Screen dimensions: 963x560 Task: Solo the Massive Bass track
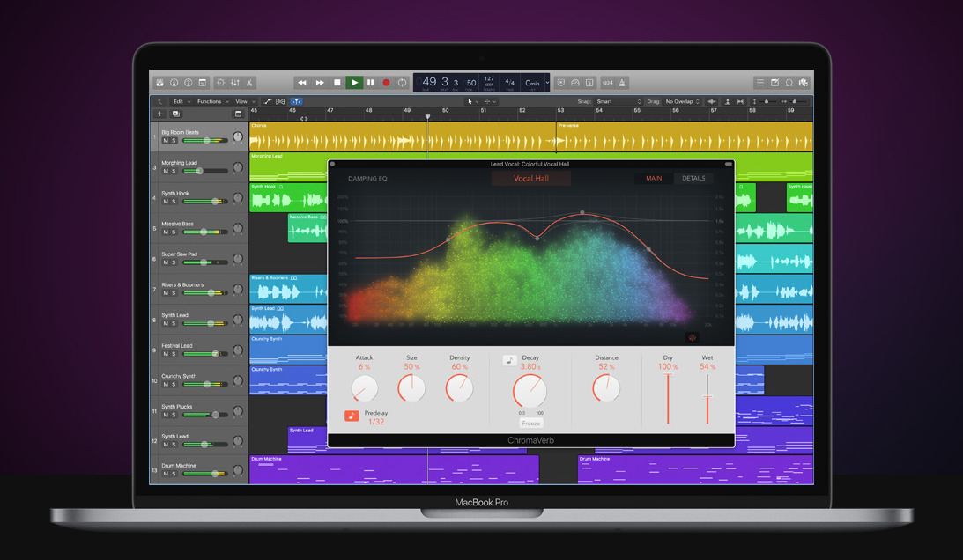tap(174, 232)
